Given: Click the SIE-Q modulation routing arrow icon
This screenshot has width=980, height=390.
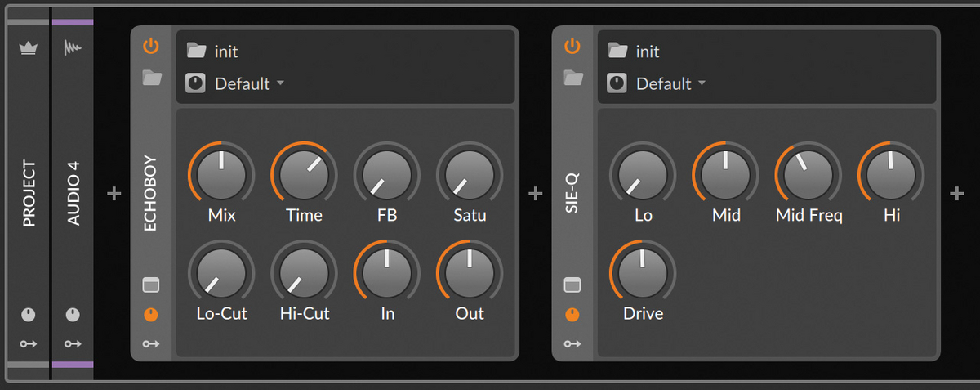Looking at the screenshot, I should [x=572, y=344].
